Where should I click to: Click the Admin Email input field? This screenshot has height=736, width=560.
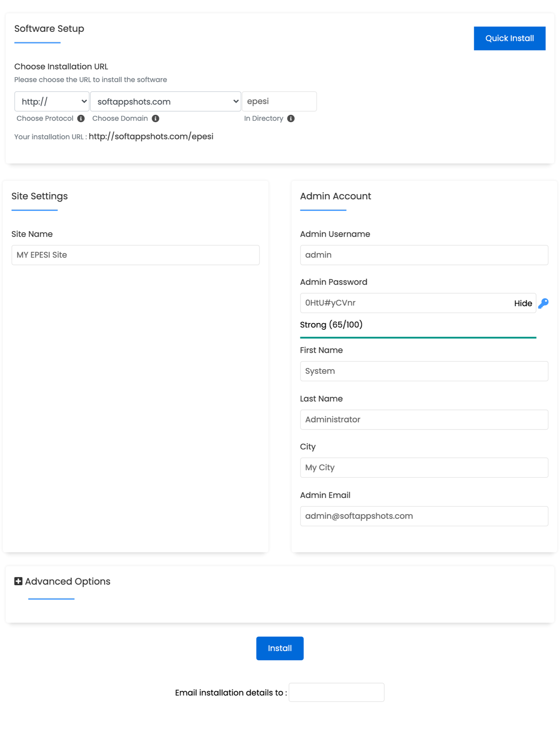(424, 516)
